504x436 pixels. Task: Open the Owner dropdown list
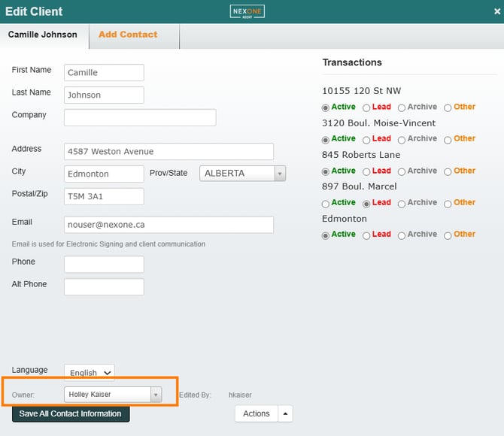[x=155, y=395]
